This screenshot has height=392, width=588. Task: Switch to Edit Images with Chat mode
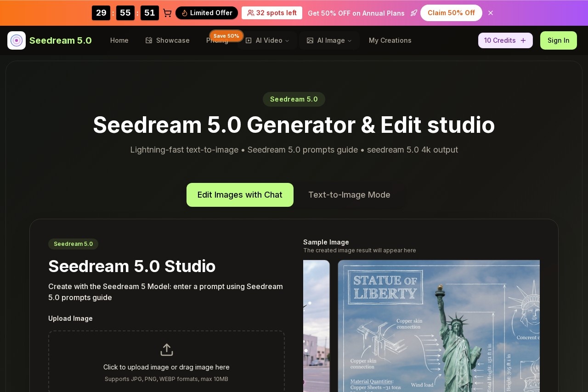click(x=240, y=195)
